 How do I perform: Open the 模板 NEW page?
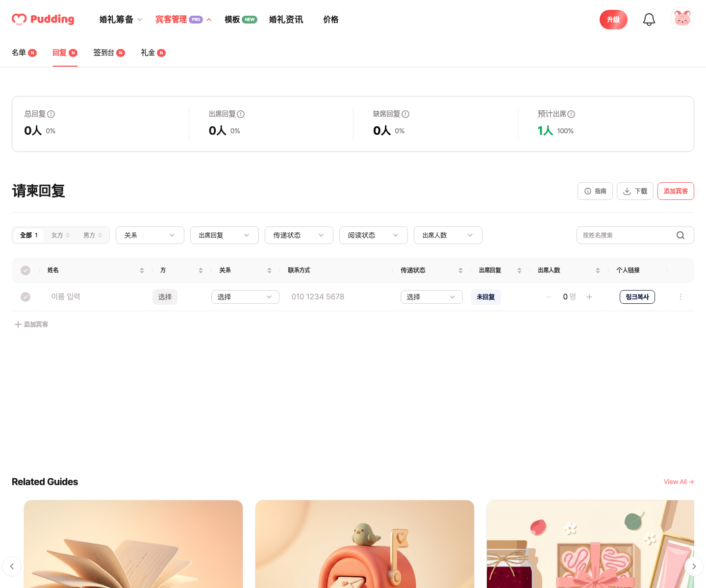point(241,20)
